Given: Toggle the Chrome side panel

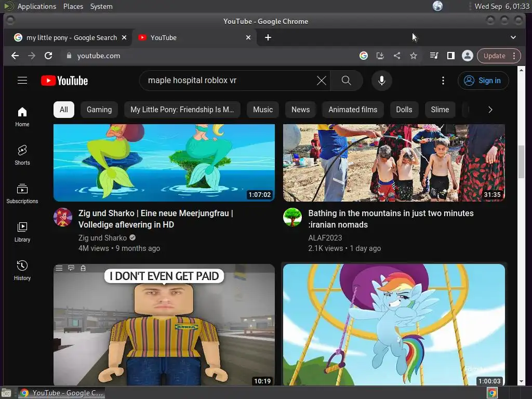Looking at the screenshot, I should (x=450, y=56).
